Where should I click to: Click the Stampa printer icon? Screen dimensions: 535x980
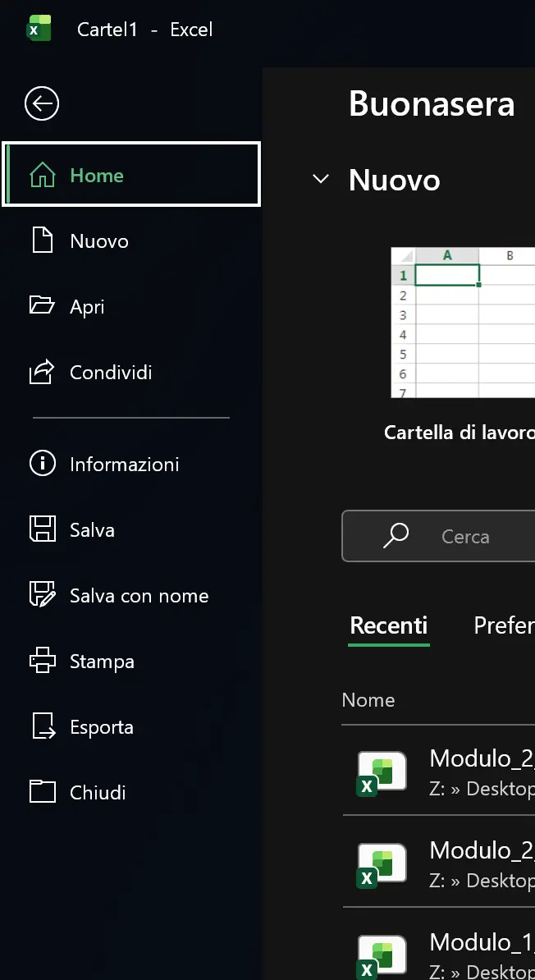(42, 661)
